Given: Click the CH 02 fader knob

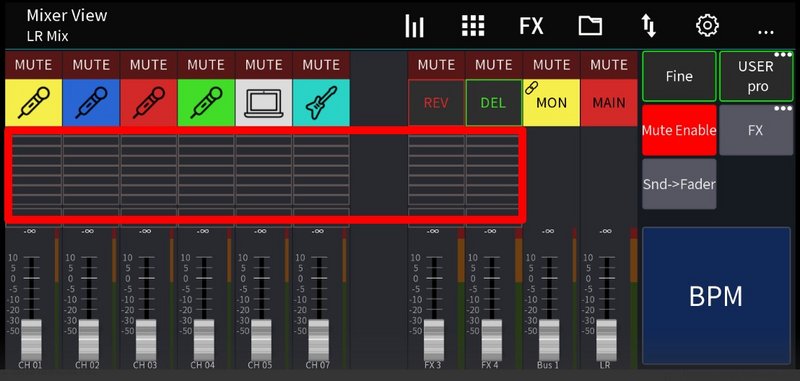Looking at the screenshot, I should 89,340.
